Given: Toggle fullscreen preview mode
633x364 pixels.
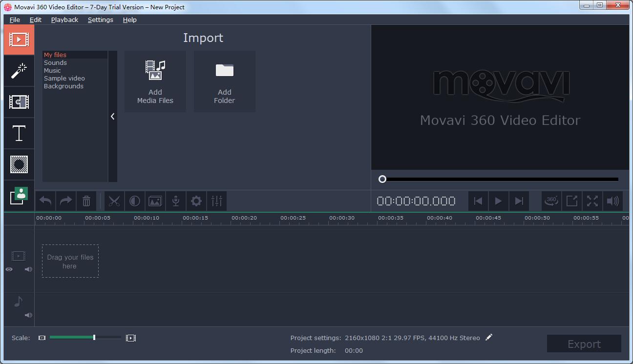Looking at the screenshot, I should click(592, 201).
